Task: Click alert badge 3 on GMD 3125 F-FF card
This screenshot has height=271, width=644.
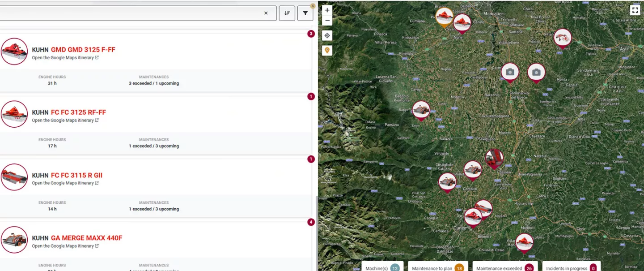Action: (x=311, y=34)
